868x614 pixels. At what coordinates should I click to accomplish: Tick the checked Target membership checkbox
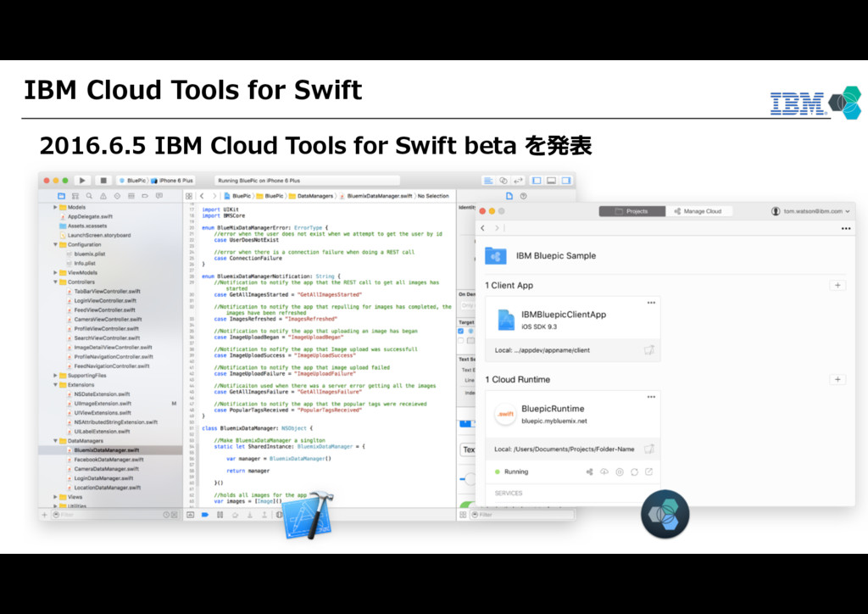tap(460, 331)
